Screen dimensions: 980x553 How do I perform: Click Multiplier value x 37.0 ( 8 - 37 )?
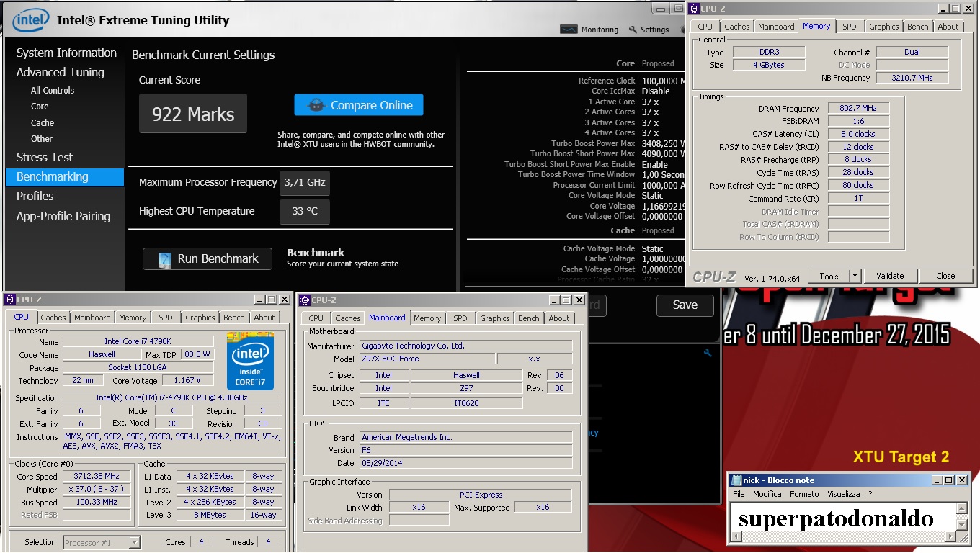pyautogui.click(x=97, y=489)
